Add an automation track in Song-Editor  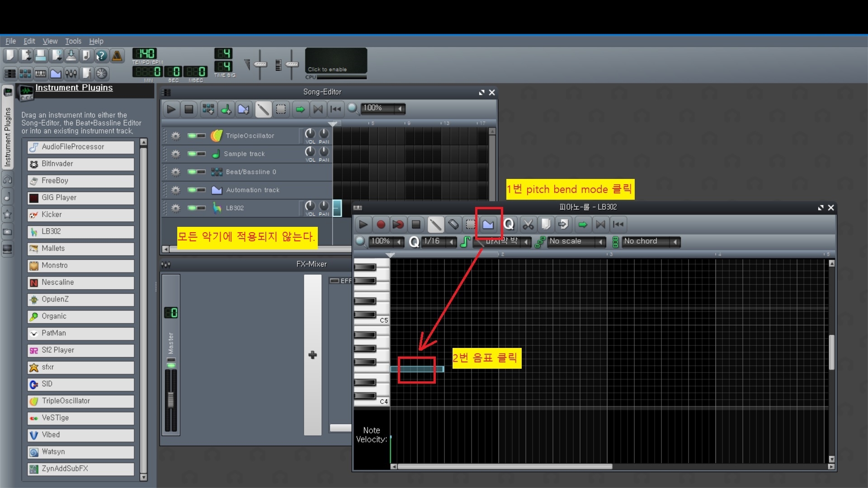click(243, 109)
